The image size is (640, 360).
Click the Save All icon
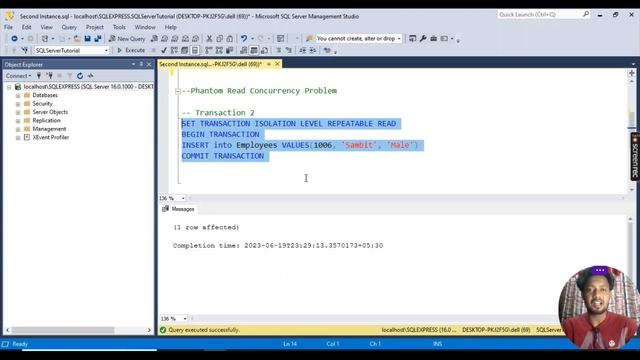(x=98, y=38)
